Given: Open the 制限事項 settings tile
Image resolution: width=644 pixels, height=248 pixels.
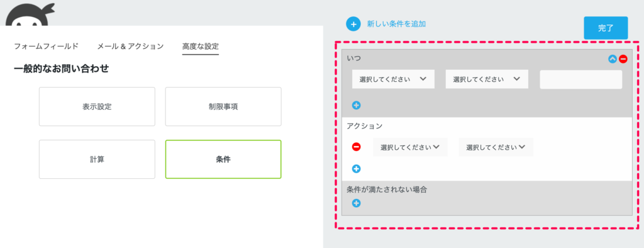Looking at the screenshot, I should [223, 106].
